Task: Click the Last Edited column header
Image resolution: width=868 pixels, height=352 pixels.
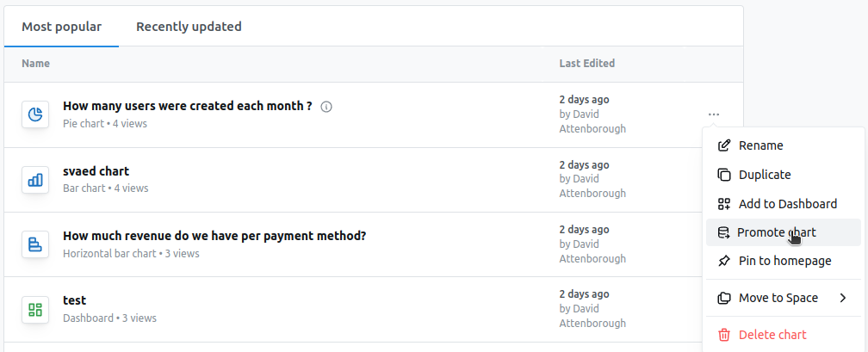Action: [586, 64]
